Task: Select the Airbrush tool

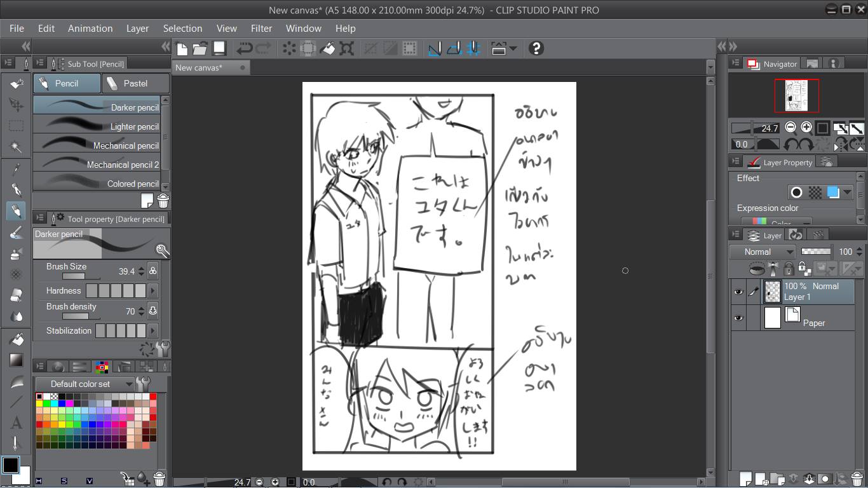Action: pos(17,254)
